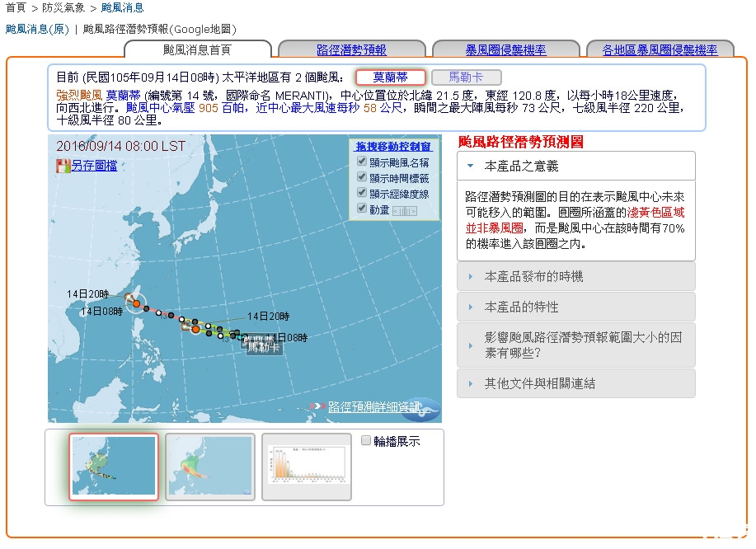Switch to the 路徑潛勢預報 tab

point(351,50)
